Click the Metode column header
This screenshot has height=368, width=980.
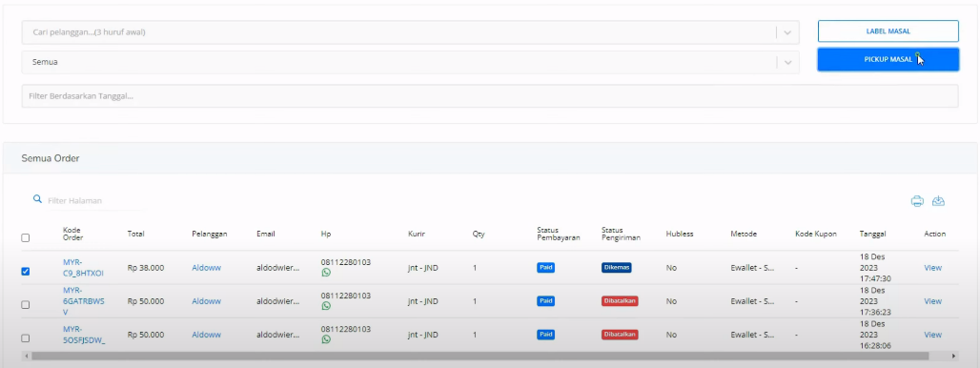(x=744, y=234)
